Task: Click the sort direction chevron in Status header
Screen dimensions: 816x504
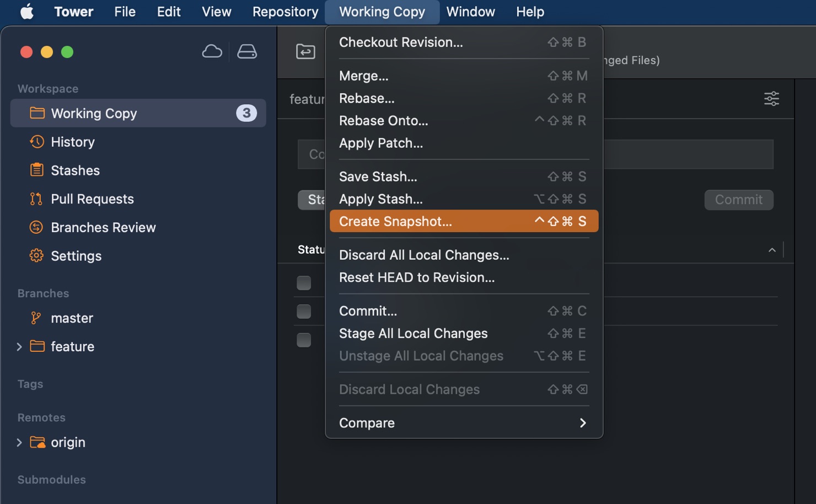Action: pyautogui.click(x=772, y=250)
